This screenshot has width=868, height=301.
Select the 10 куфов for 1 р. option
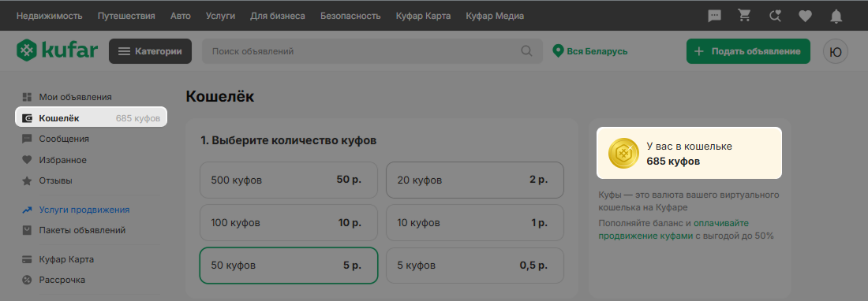tap(475, 223)
